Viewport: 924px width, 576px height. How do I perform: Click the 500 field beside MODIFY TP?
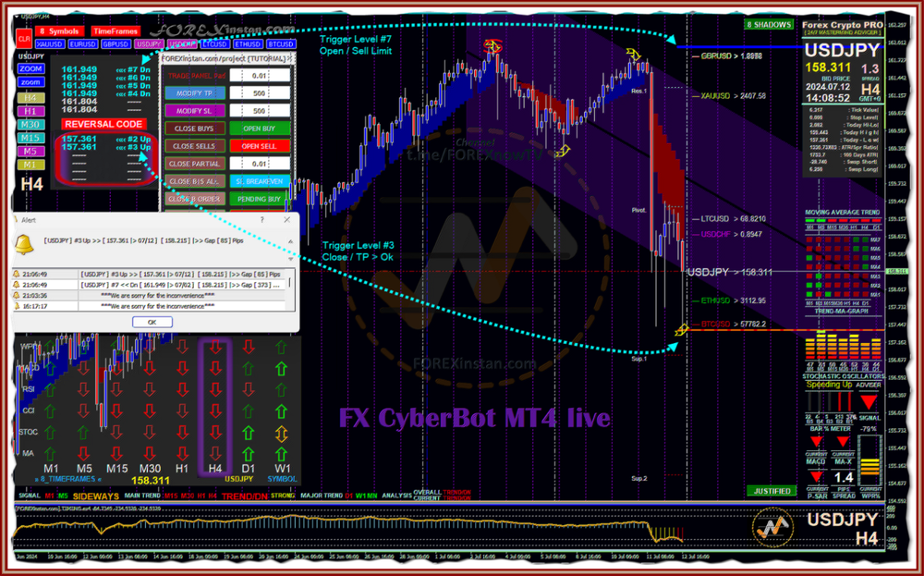tap(260, 93)
